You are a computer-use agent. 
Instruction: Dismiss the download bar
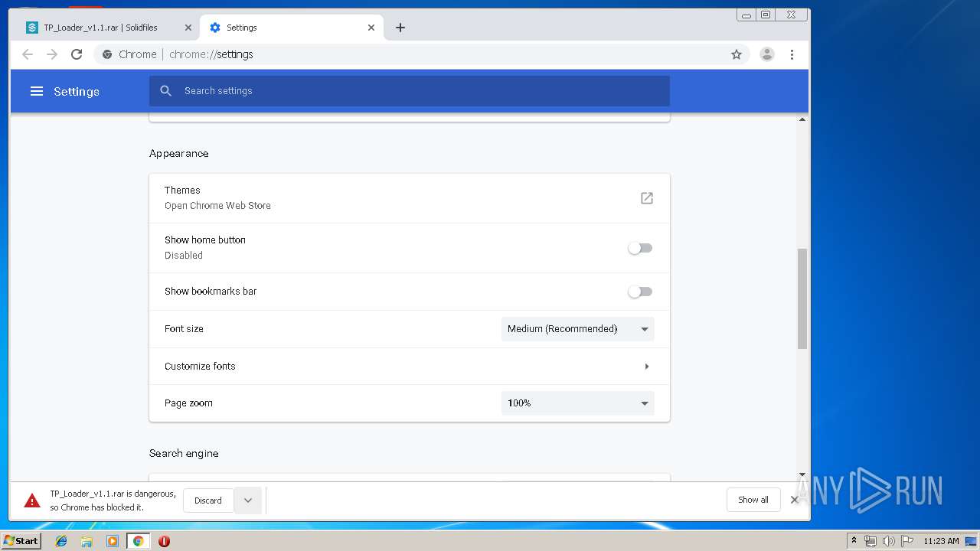[x=794, y=500]
